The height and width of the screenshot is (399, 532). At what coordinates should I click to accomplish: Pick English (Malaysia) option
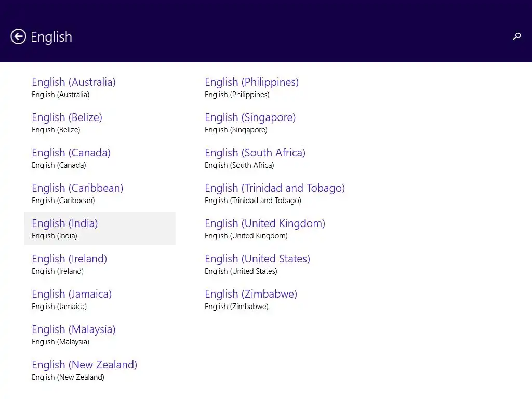74,329
